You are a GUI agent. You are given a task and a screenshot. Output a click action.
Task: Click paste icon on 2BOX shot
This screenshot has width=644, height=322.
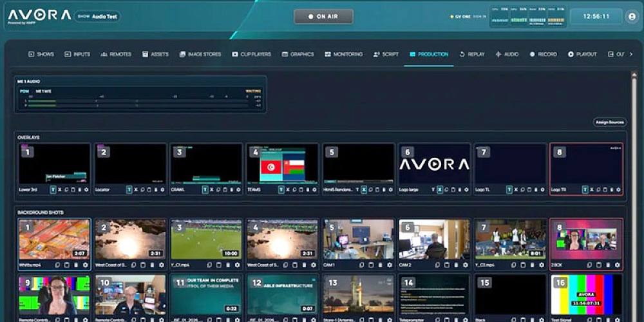pos(599,265)
